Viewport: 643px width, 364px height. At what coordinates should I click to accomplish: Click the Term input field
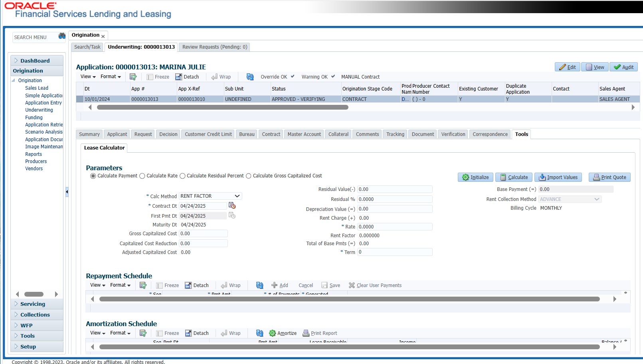point(395,252)
